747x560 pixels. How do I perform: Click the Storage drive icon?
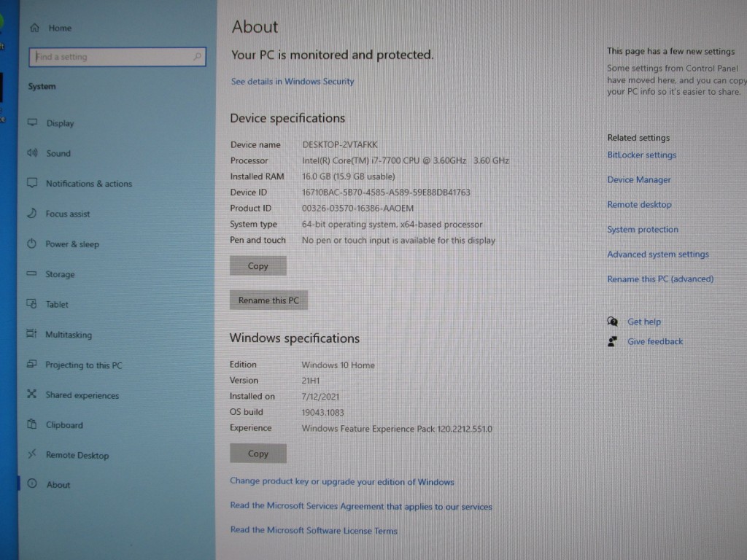coord(32,273)
